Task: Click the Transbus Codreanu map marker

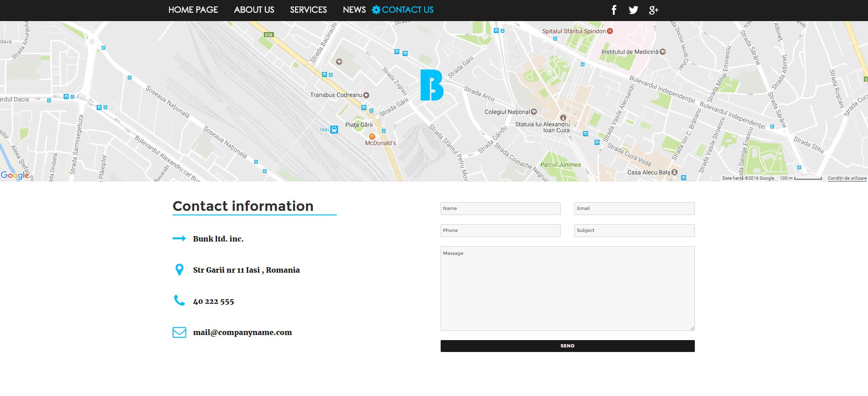Action: point(366,95)
